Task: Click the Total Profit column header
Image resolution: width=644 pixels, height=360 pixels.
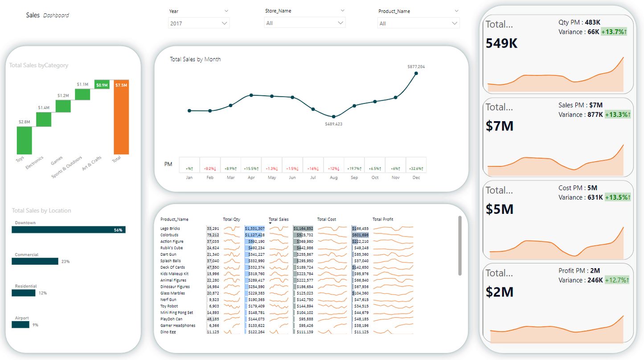Action: coord(382,219)
